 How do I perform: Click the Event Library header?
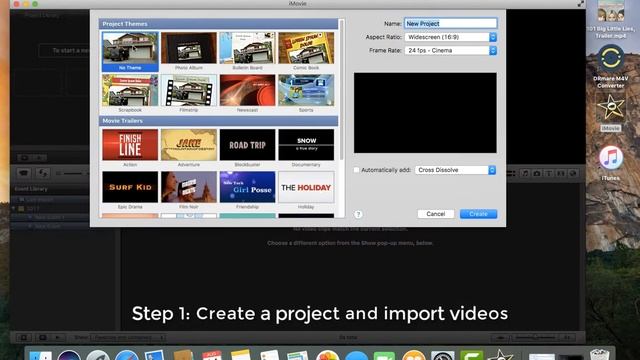click(x=31, y=189)
